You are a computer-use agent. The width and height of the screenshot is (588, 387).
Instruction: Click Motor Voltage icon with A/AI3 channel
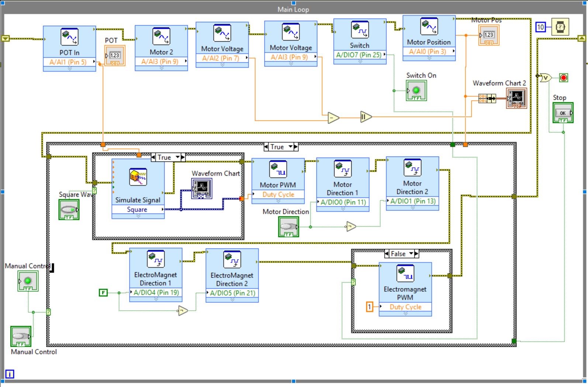(291, 32)
